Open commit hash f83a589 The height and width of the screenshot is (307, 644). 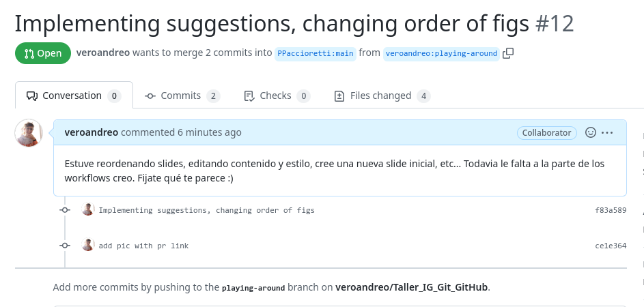(x=611, y=210)
